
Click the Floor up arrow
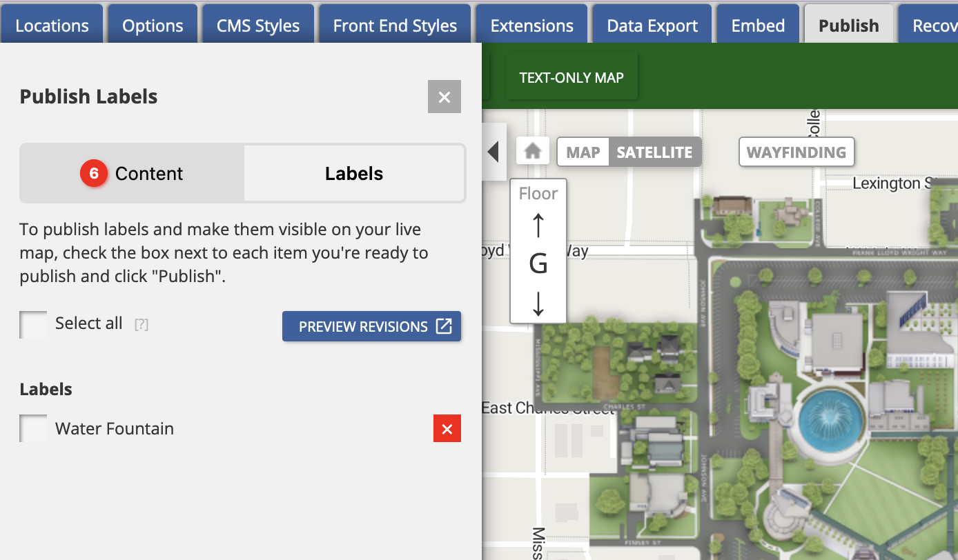538,225
